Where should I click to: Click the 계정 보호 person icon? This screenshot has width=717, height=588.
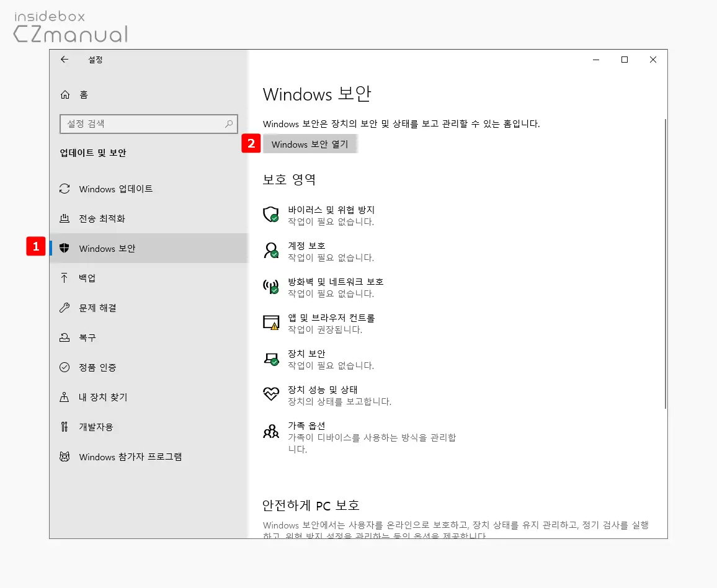[270, 250]
